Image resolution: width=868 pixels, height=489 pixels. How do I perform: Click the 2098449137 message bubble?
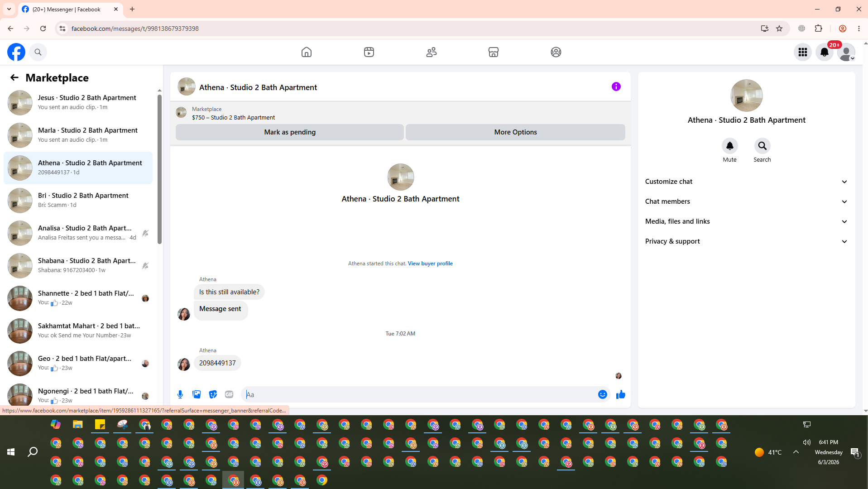(217, 363)
